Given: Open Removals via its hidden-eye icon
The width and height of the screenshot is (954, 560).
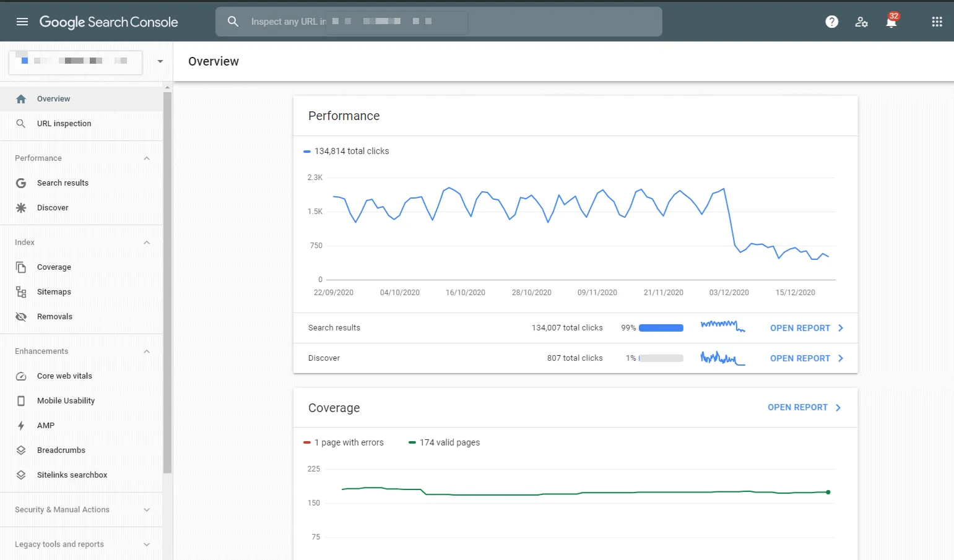Looking at the screenshot, I should point(20,316).
